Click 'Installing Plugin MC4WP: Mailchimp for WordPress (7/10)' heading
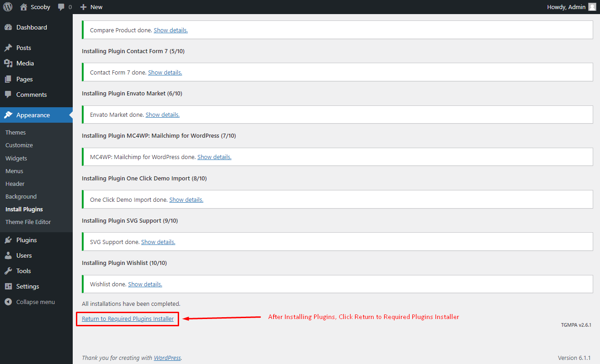Image resolution: width=600 pixels, height=364 pixels. pyautogui.click(x=159, y=135)
